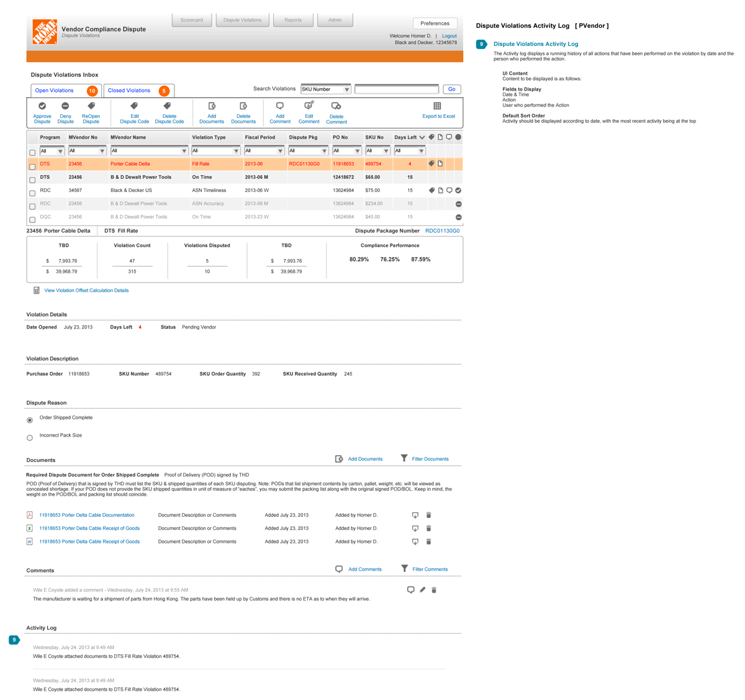
Task: Click the Filter Documents funnel icon
Action: tap(404, 458)
